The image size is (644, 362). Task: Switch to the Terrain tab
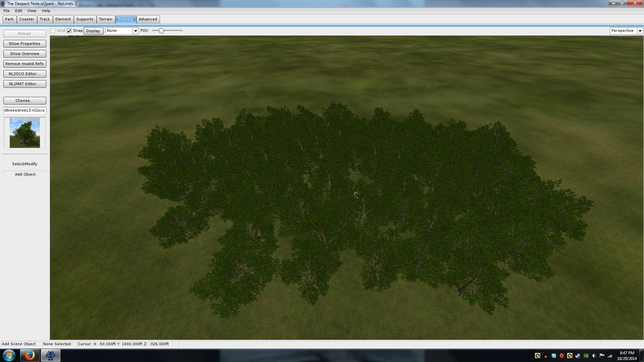tap(105, 19)
